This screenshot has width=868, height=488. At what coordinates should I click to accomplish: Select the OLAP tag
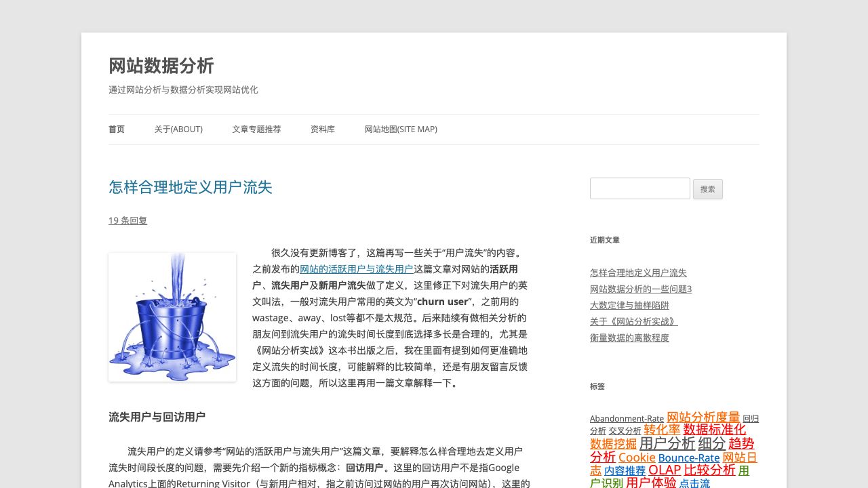664,470
